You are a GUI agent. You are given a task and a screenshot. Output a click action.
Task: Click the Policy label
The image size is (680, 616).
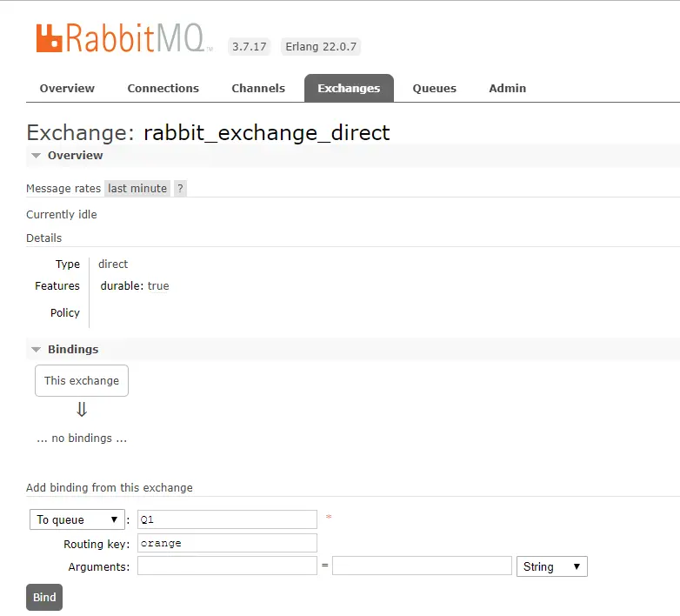pos(65,312)
